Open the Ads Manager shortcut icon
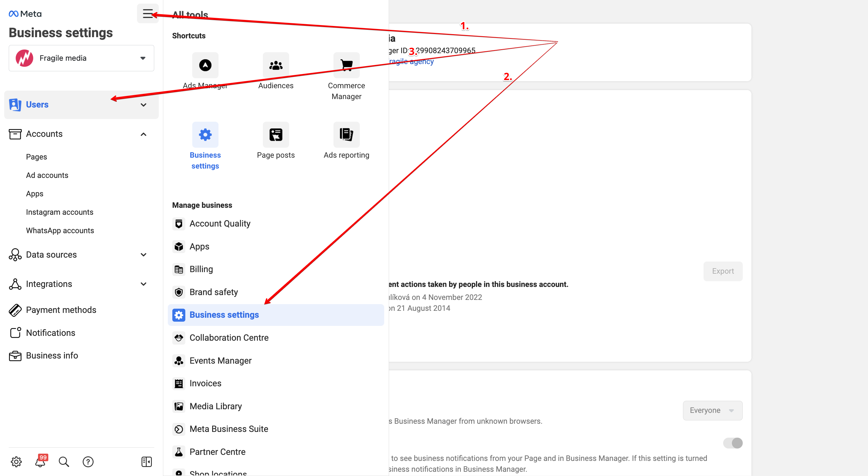Screen dimensions: 868x476 (205, 65)
